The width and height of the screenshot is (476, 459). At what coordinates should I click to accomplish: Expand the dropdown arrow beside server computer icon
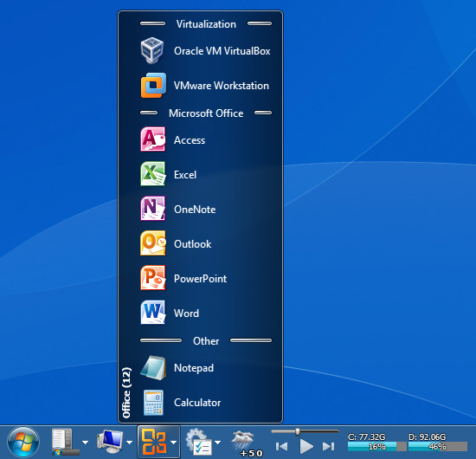(86, 443)
